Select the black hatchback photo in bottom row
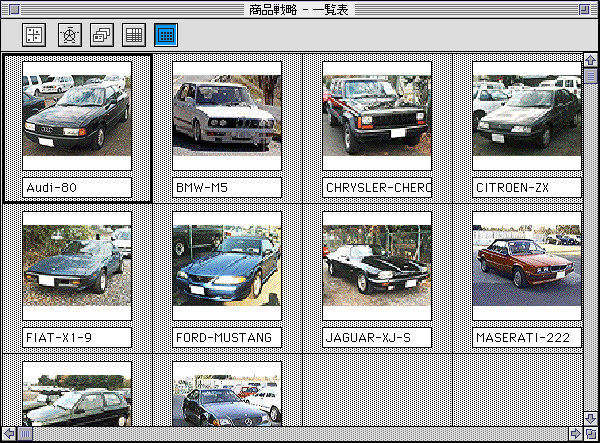Image resolution: width=600 pixels, height=443 pixels. [77, 394]
